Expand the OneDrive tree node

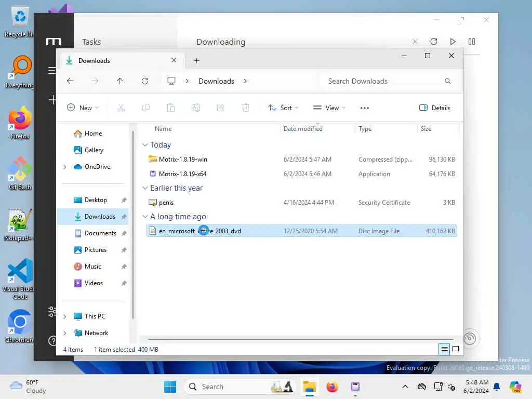tap(65, 167)
